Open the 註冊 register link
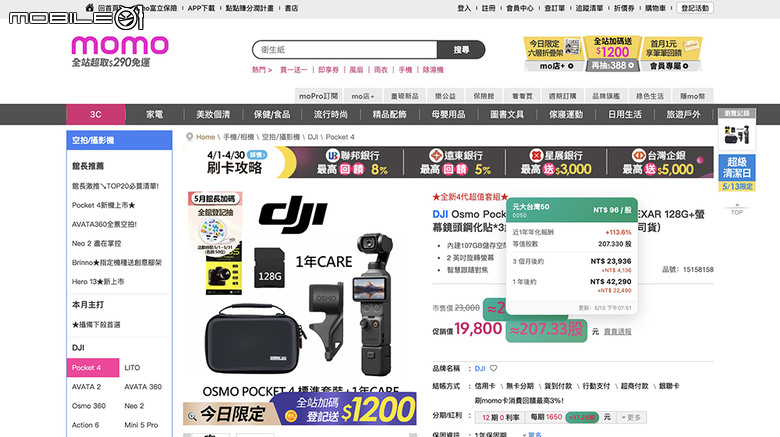Screen dimensions: 780x437 [488, 8]
